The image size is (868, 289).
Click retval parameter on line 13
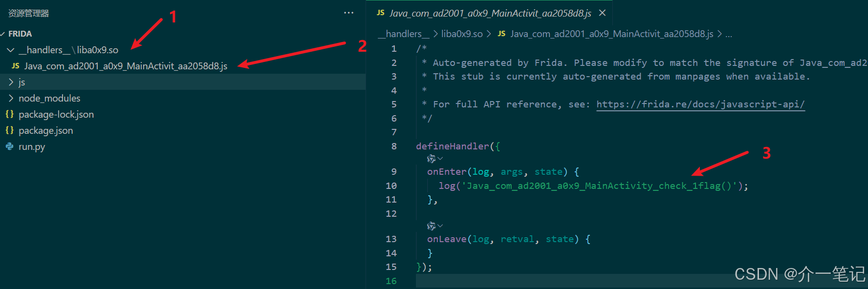coord(517,239)
